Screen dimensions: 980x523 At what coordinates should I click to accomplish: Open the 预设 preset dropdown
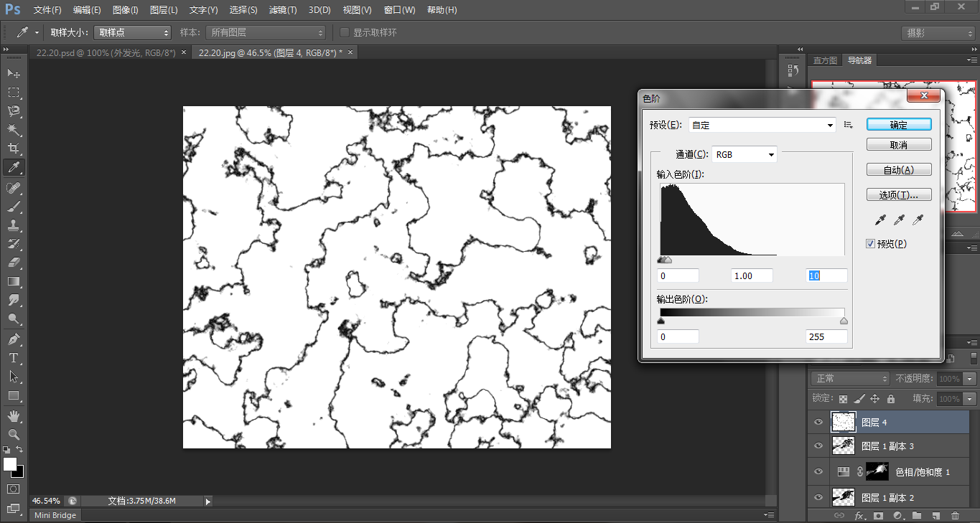pos(762,125)
